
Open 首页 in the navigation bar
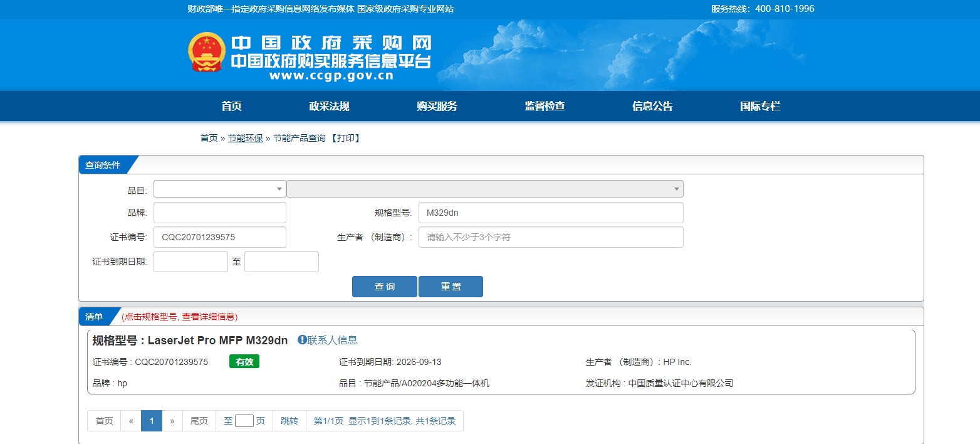(x=231, y=106)
